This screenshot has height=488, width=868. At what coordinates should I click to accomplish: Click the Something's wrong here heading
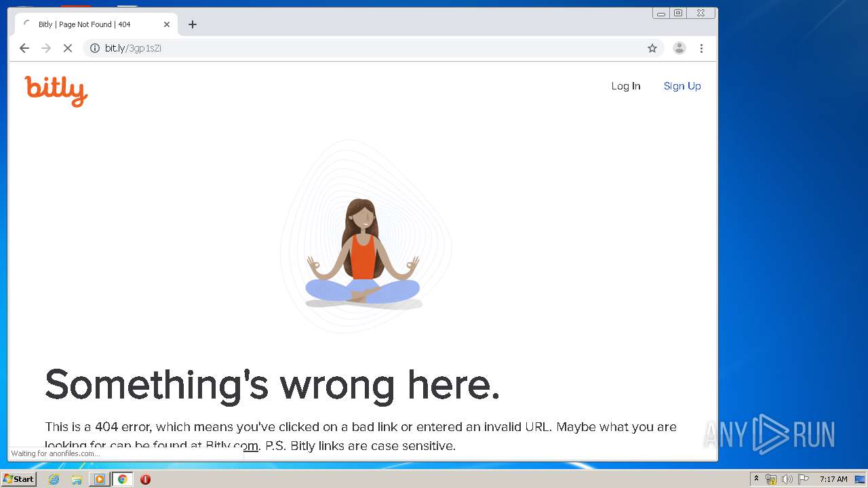click(273, 384)
